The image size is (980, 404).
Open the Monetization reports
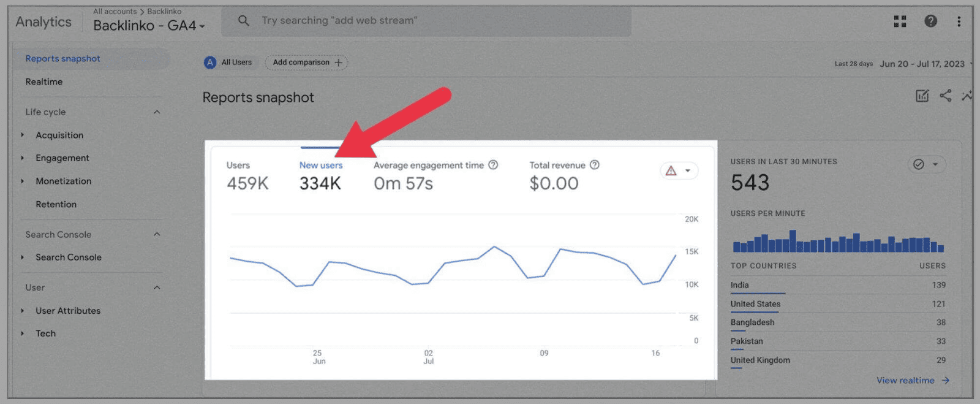(64, 181)
